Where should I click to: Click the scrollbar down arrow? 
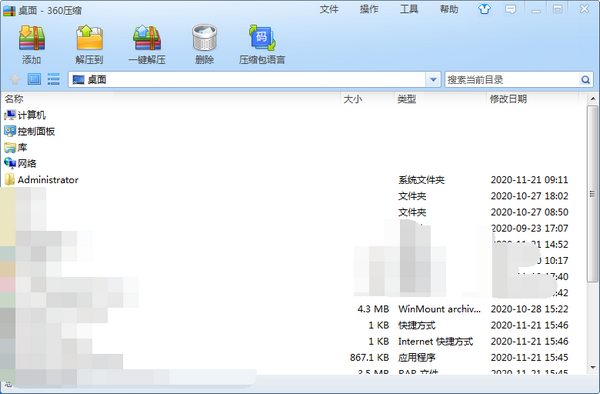tap(593, 367)
